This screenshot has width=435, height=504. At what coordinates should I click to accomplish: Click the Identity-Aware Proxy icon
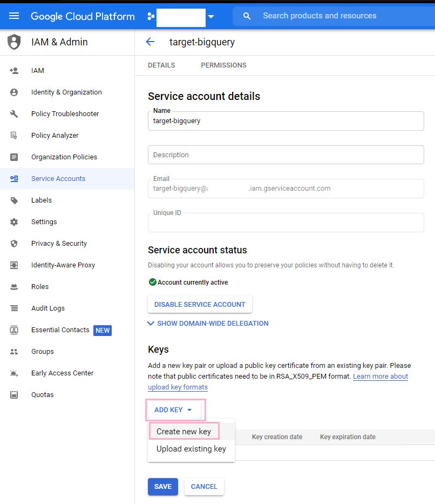pos(14,265)
